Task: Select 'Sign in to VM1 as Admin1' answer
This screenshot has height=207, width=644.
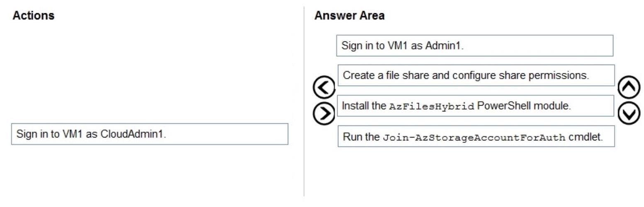Action: click(x=475, y=46)
